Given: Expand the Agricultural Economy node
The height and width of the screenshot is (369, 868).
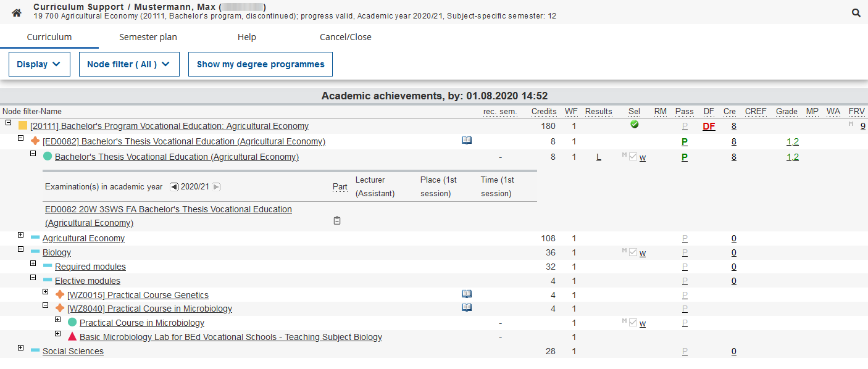Looking at the screenshot, I should 21,235.
